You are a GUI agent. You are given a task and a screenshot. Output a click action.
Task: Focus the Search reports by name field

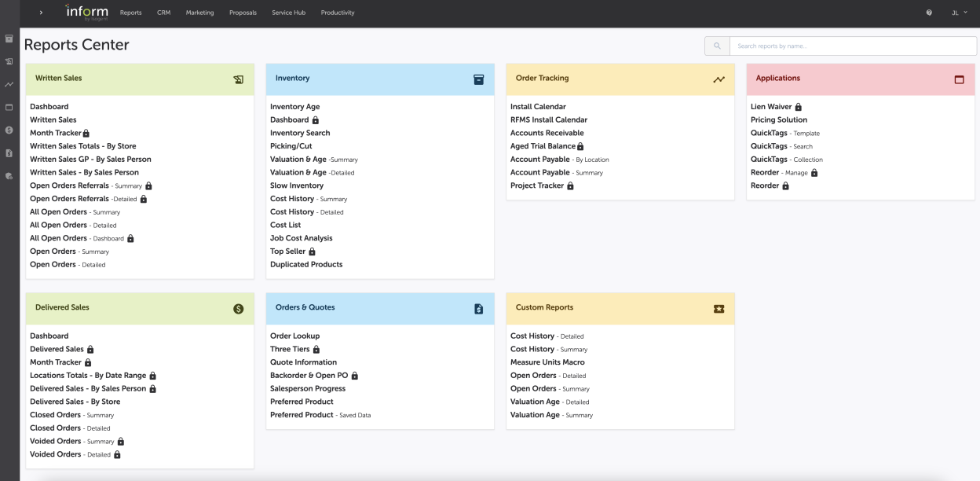click(x=852, y=46)
